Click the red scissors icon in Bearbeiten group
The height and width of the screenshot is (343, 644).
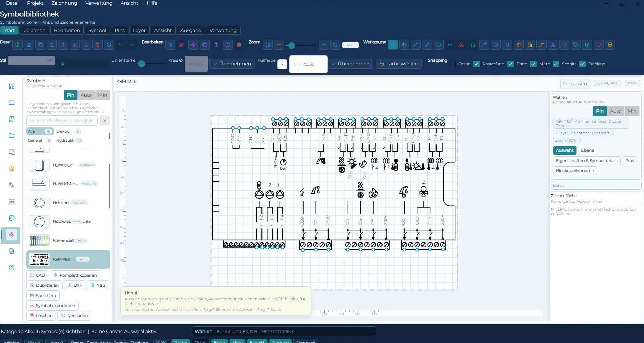click(x=182, y=45)
